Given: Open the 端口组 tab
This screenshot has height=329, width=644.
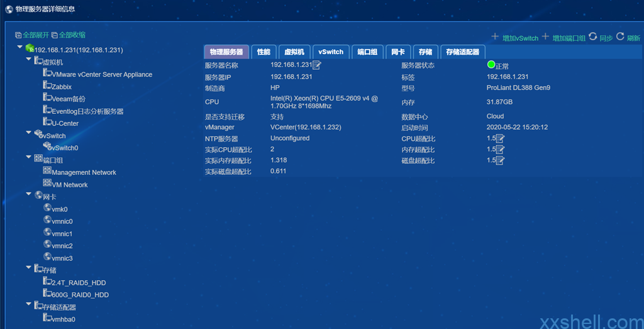Looking at the screenshot, I should [x=367, y=52].
